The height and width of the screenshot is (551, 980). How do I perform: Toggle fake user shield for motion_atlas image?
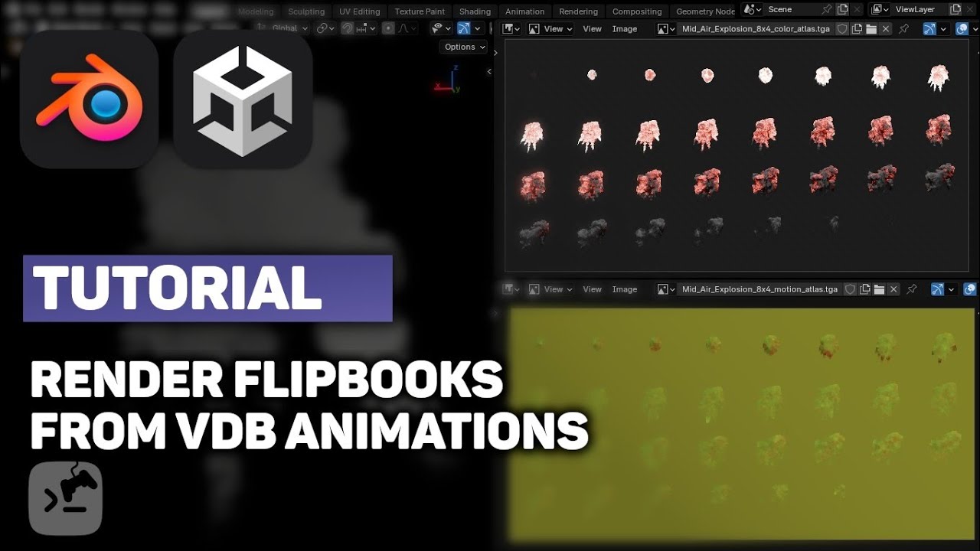coord(850,289)
